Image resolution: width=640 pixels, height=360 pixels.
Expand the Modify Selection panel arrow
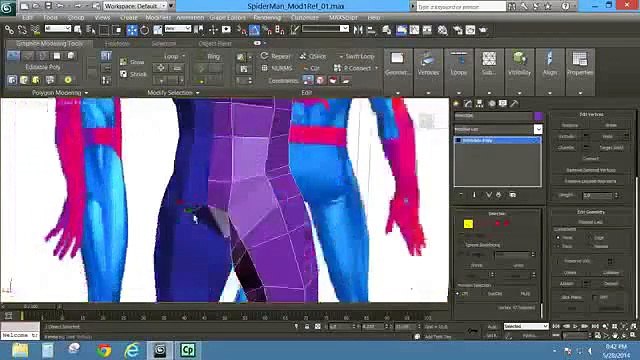pos(198,93)
